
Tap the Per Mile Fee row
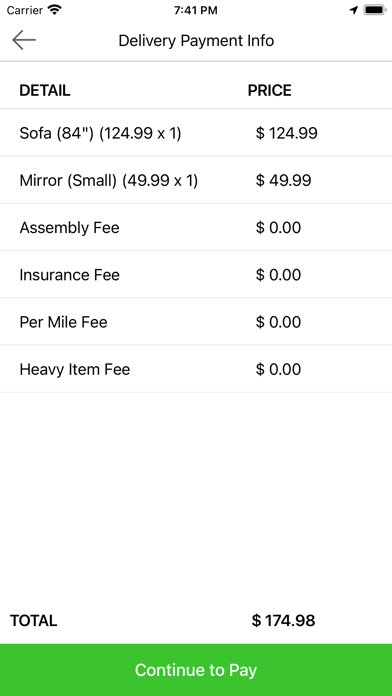coord(196,321)
